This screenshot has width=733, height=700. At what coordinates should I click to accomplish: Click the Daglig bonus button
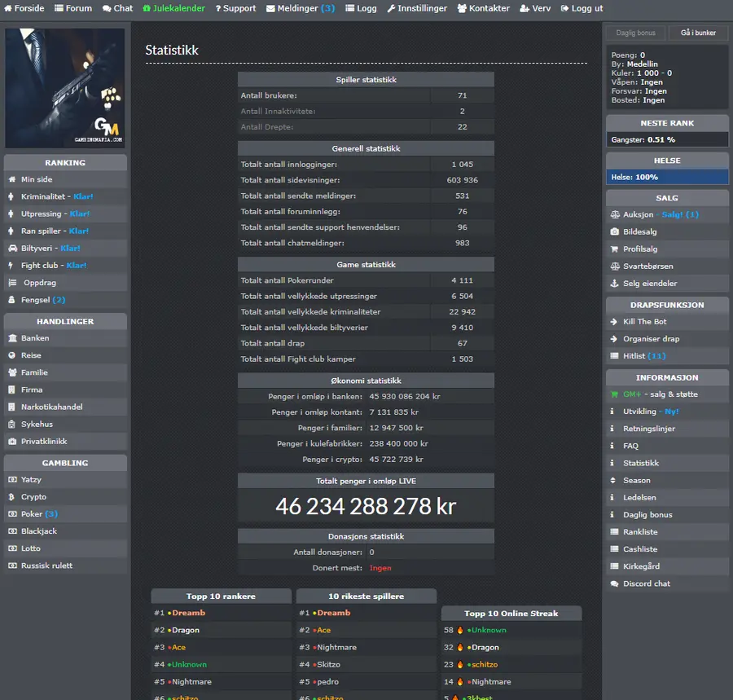[x=635, y=33]
